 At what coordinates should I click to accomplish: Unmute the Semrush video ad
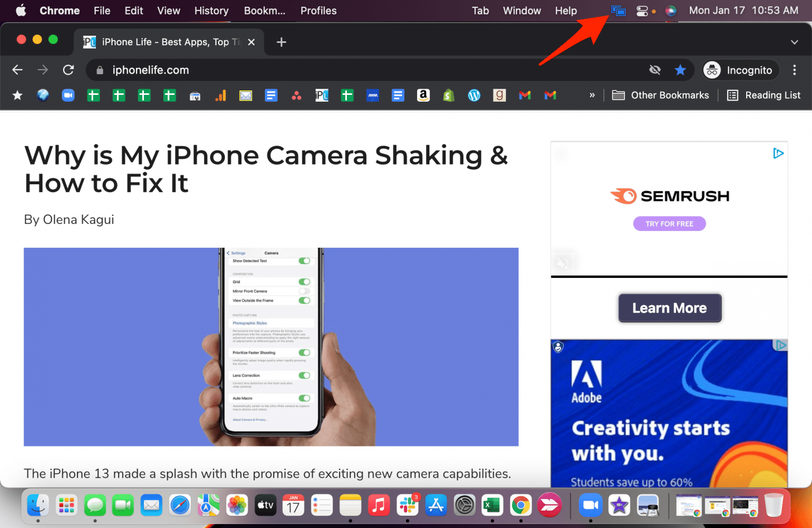pyautogui.click(x=563, y=262)
